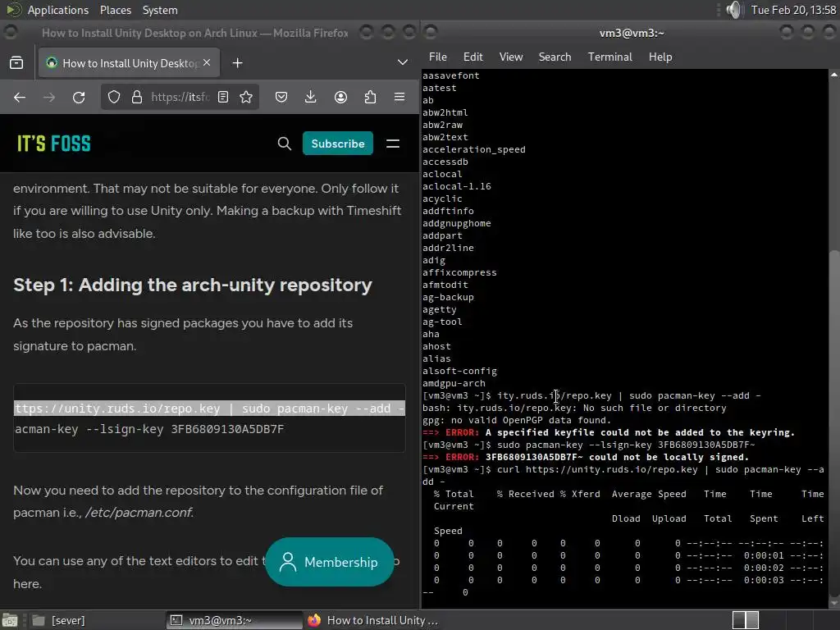Click the Firefox forward arrow
This screenshot has width=840, height=630.
click(x=48, y=97)
